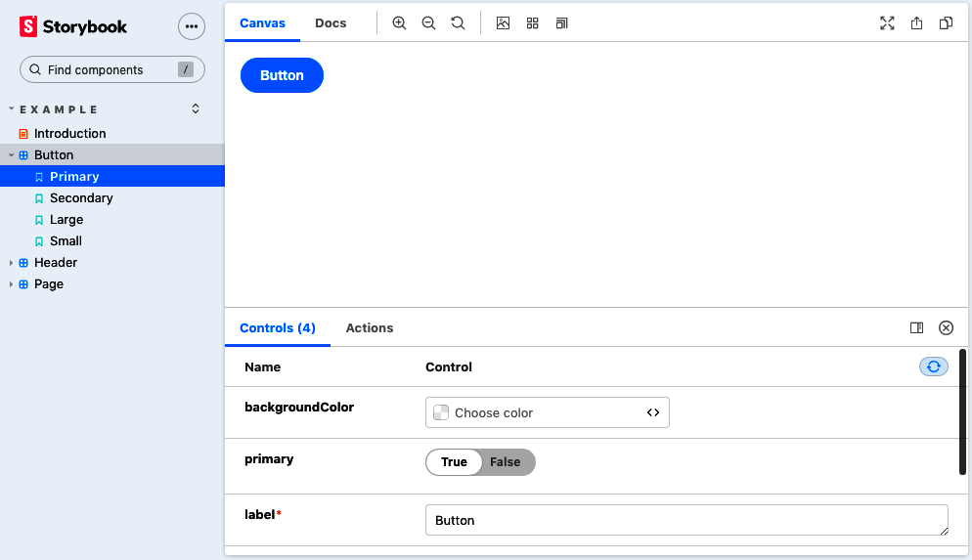This screenshot has height=560, width=972.
Task: Expand the Header component tree
Action: pyautogui.click(x=12, y=263)
